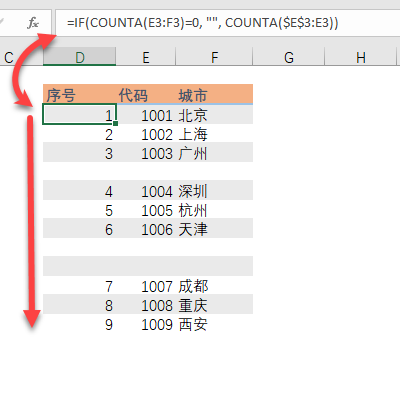The image size is (400, 393).
Task: Click the 城市 header cell
Action: click(214, 95)
